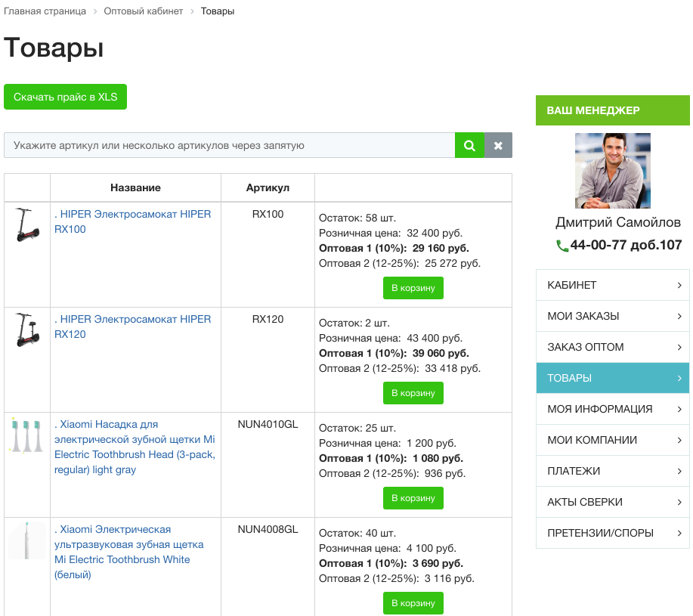Click the green phone icon beside manager number
The width and height of the screenshot is (693, 616).
(562, 246)
